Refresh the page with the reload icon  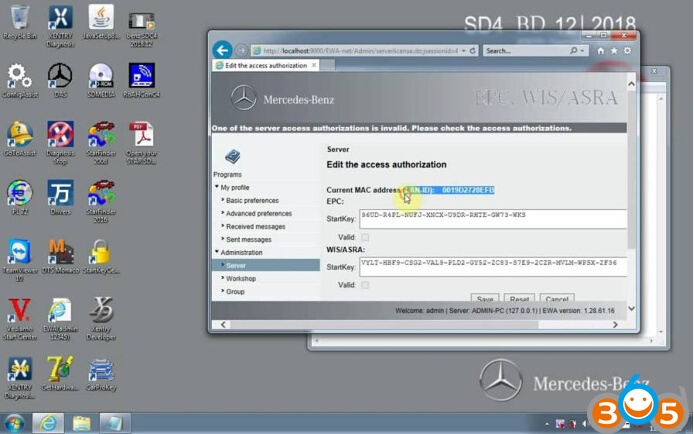coord(473,51)
